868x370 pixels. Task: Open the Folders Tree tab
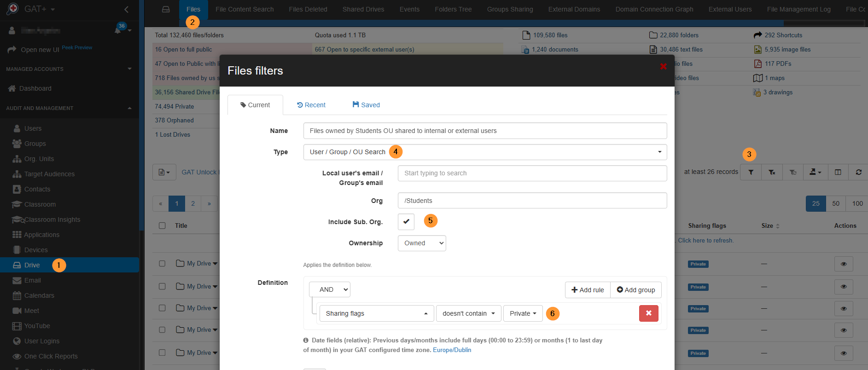[453, 9]
